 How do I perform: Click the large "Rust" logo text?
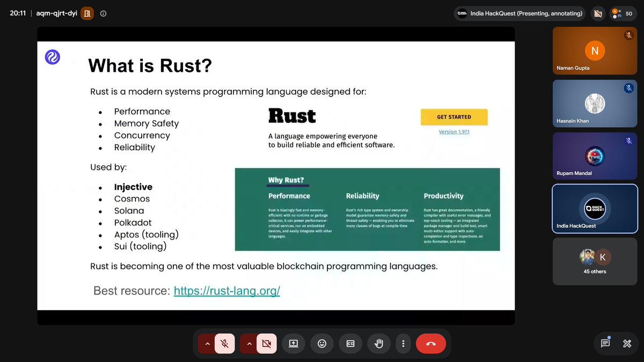pyautogui.click(x=292, y=116)
